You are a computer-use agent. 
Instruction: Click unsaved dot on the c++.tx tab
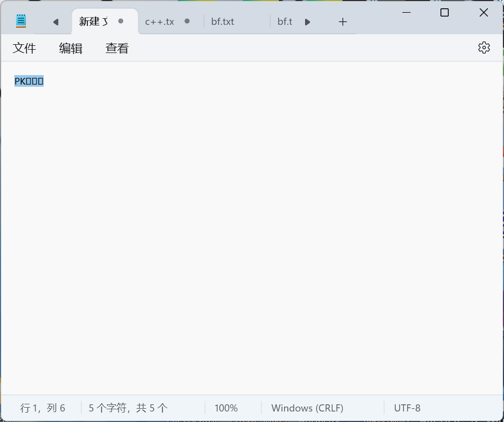(x=187, y=21)
